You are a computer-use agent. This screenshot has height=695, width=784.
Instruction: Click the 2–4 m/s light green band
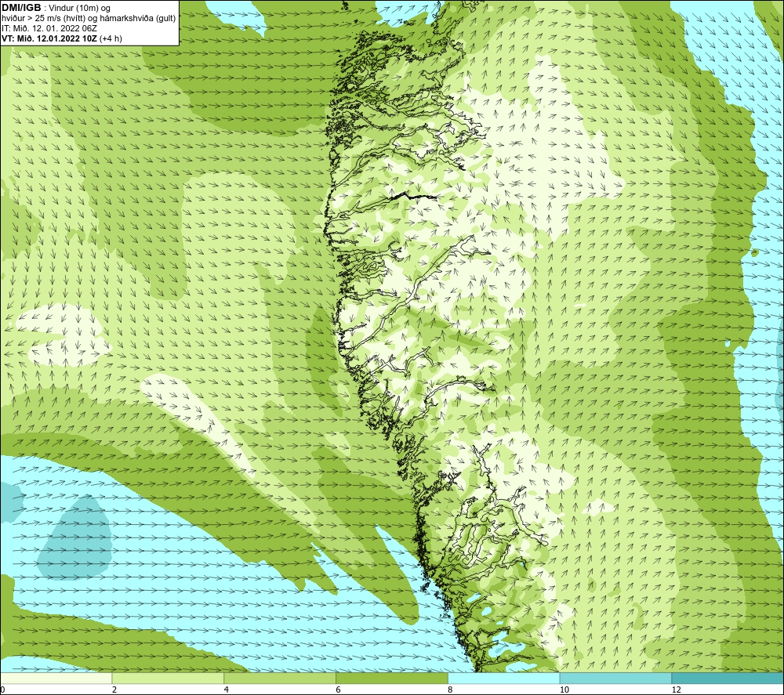pyautogui.click(x=168, y=678)
